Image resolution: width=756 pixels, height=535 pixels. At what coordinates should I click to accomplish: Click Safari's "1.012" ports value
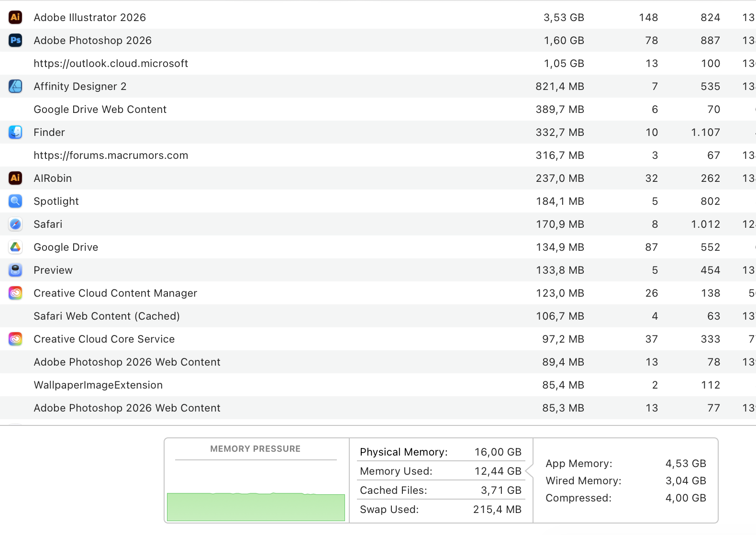[x=705, y=224]
